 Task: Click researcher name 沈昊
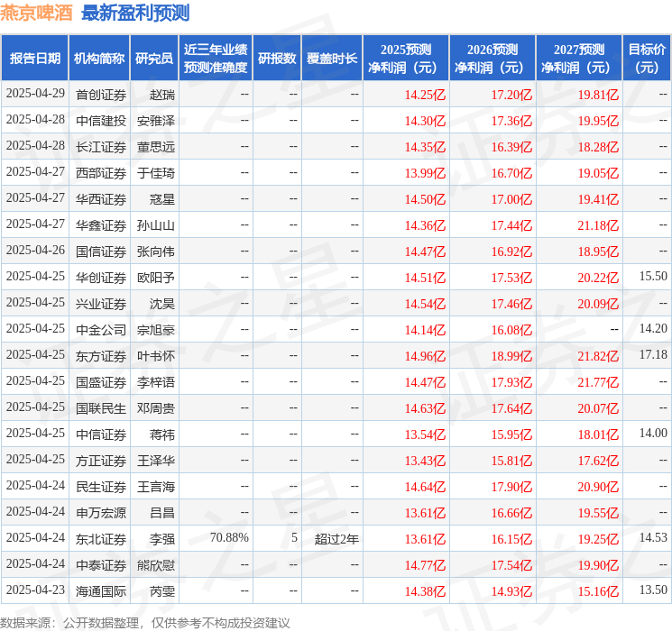pos(162,304)
